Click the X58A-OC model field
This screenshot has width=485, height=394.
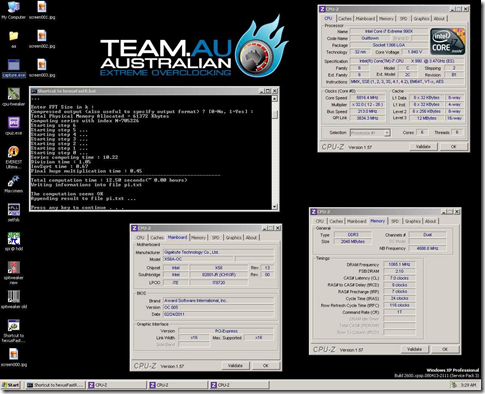click(x=198, y=259)
